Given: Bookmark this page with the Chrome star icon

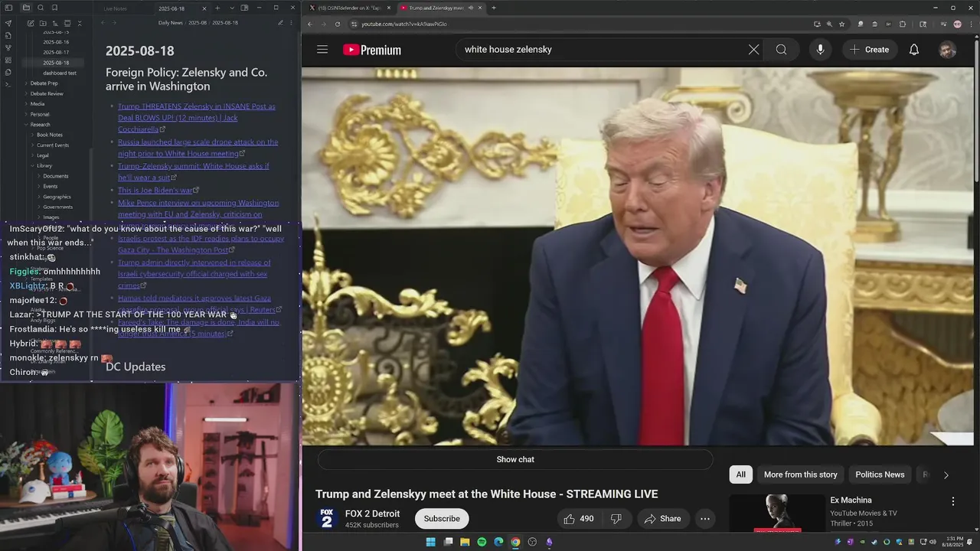Looking at the screenshot, I should (841, 24).
